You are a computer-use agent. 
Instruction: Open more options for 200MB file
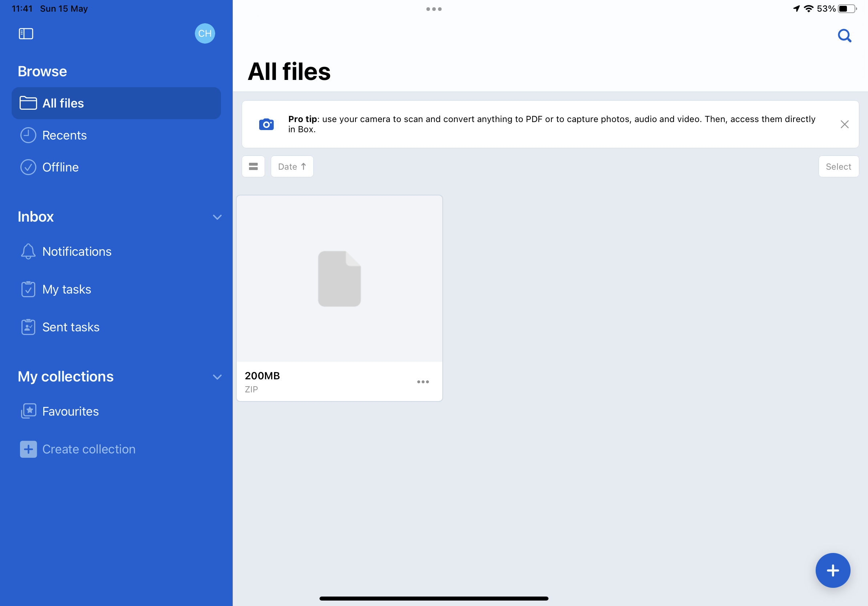point(423,381)
